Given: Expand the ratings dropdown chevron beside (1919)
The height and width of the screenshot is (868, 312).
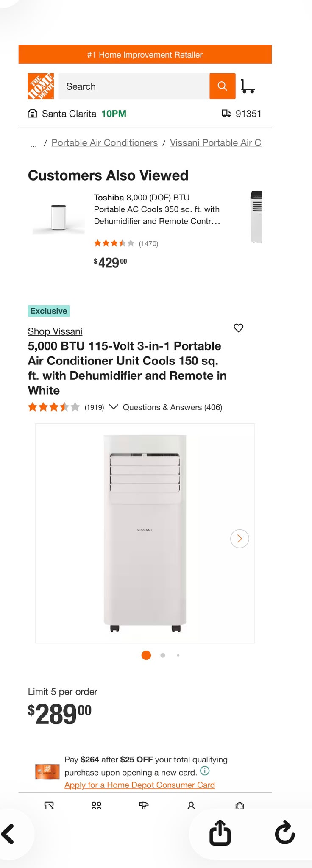Looking at the screenshot, I should pos(113,407).
